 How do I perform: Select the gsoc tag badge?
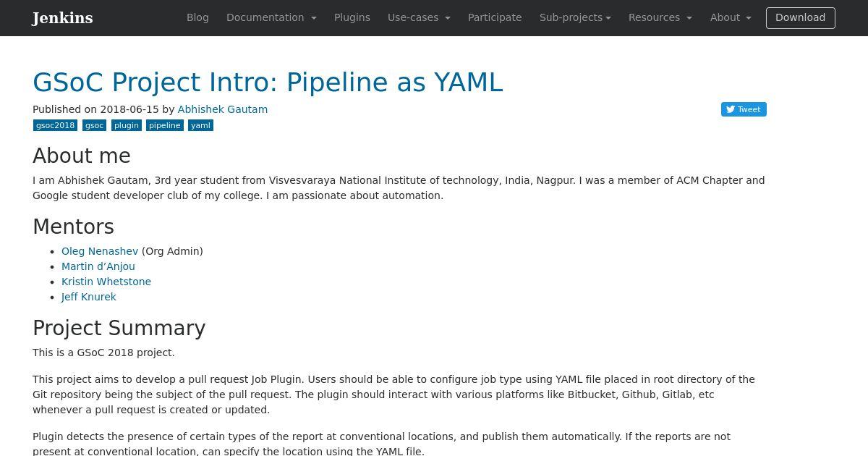(94, 125)
